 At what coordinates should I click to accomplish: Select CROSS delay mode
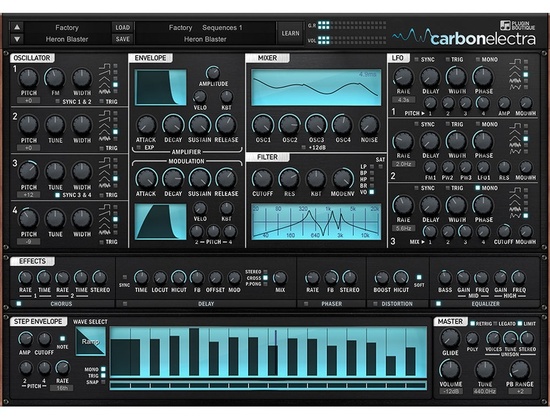(265, 278)
